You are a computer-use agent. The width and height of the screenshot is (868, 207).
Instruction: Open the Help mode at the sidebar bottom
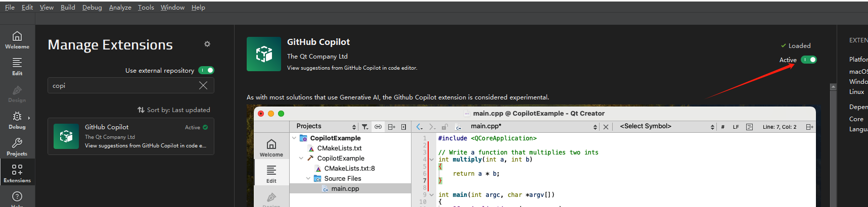(17, 198)
